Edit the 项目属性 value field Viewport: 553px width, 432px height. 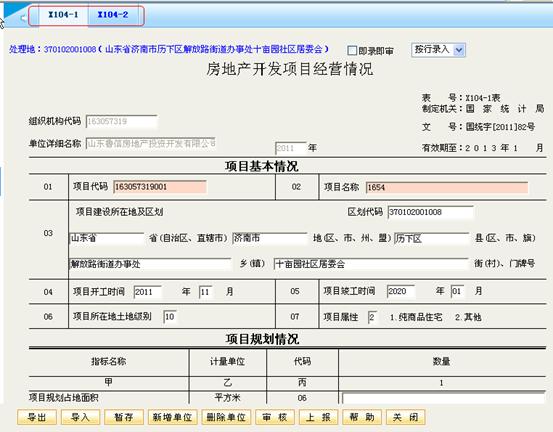click(x=372, y=317)
